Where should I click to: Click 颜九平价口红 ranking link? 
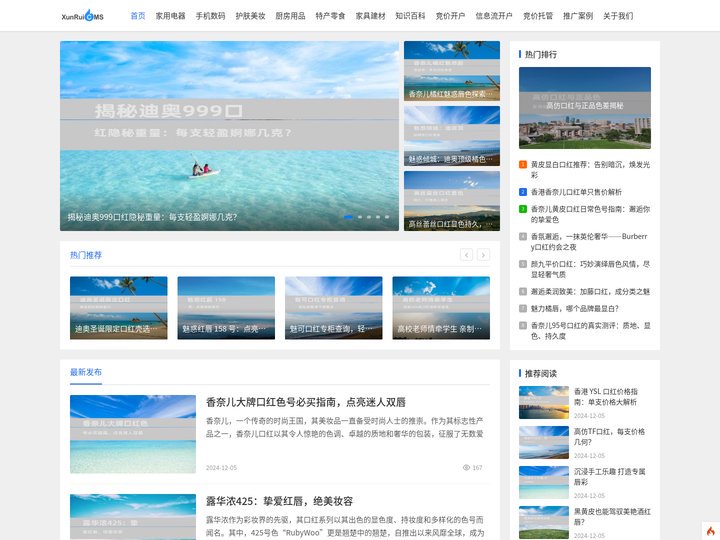590,269
